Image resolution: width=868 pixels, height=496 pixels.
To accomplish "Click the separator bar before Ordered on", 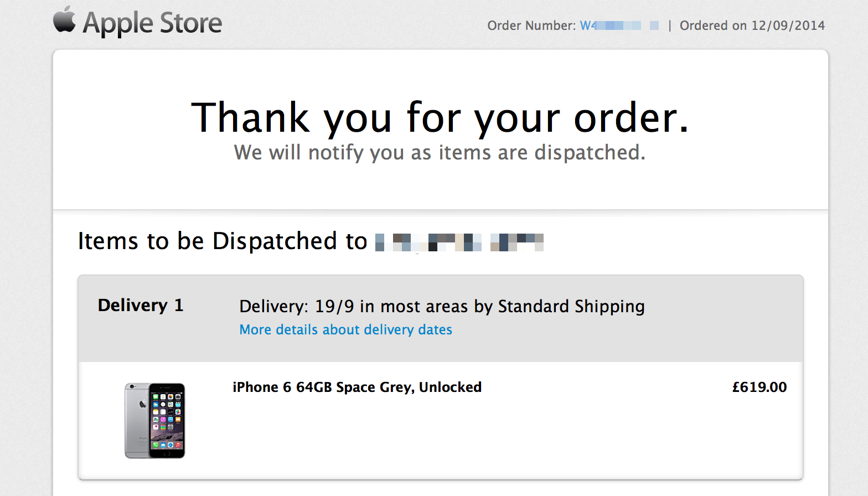I will [670, 25].
